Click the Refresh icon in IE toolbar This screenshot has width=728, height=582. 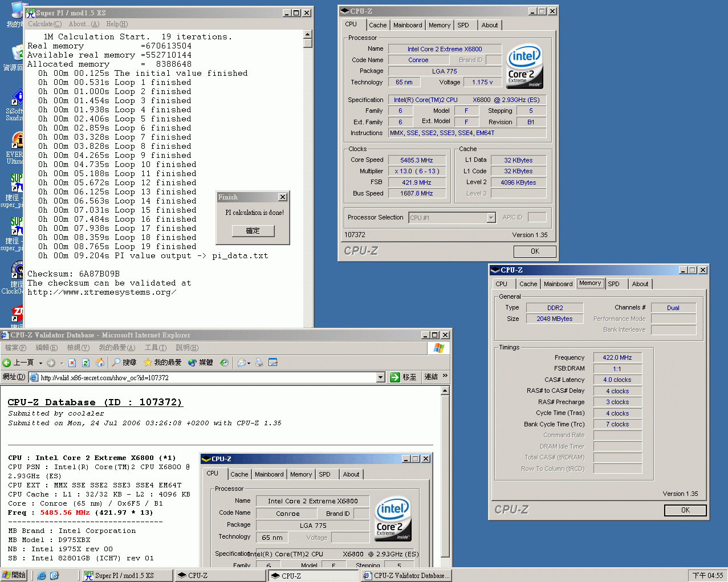pos(86,363)
